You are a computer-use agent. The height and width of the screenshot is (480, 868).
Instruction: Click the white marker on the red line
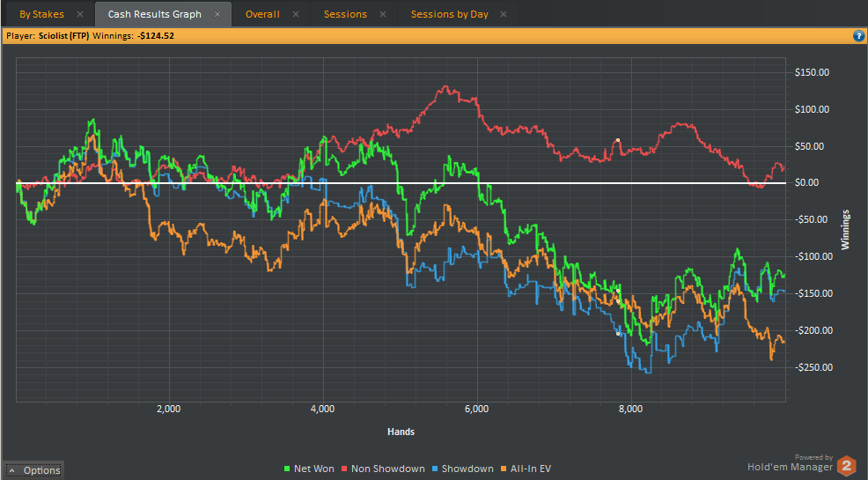618,140
